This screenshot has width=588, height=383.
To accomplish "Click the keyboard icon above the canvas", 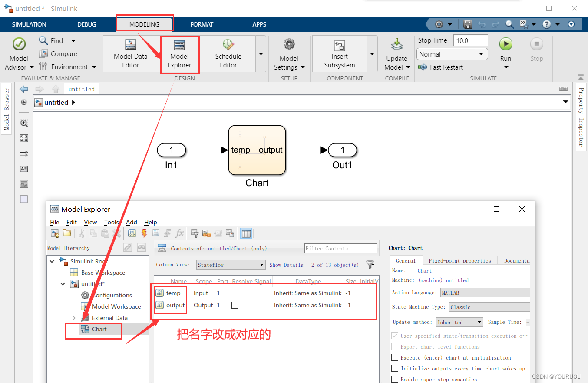I will [x=563, y=89].
